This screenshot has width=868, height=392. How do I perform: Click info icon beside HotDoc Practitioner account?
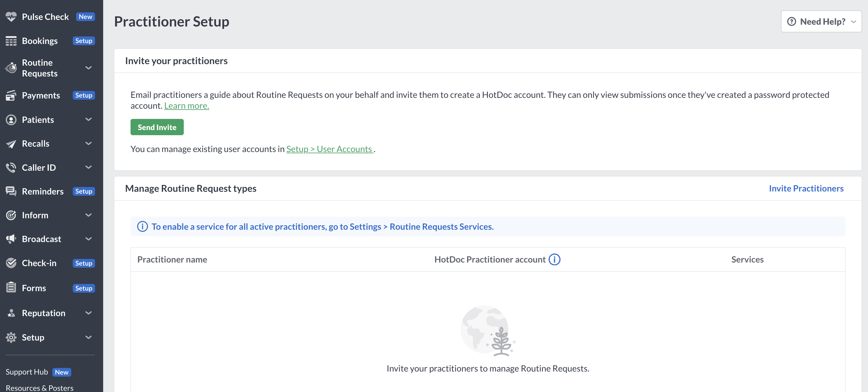[554, 260]
